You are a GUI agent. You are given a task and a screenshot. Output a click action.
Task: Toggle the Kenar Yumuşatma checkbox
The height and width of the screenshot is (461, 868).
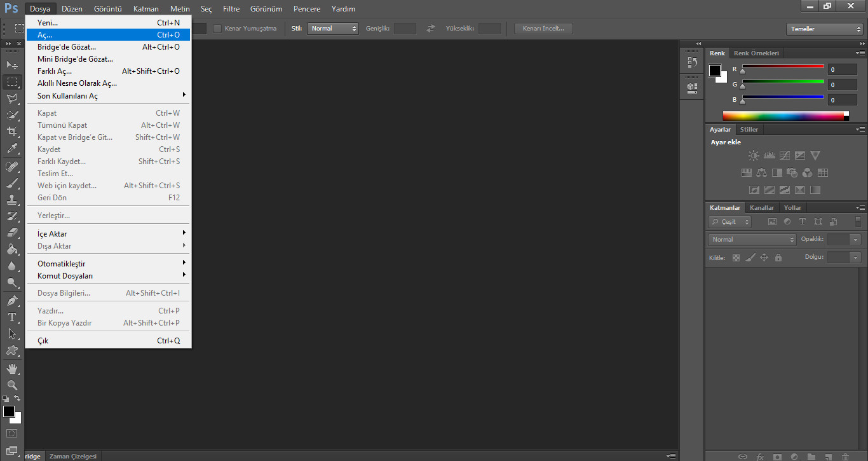click(217, 29)
